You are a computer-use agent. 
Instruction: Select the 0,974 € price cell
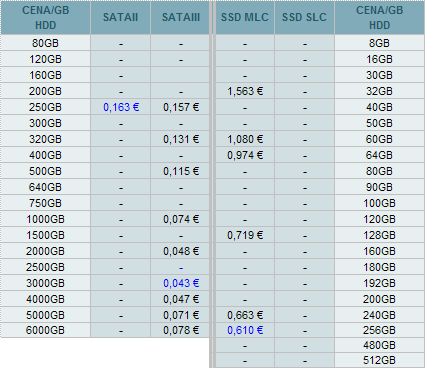point(245,155)
